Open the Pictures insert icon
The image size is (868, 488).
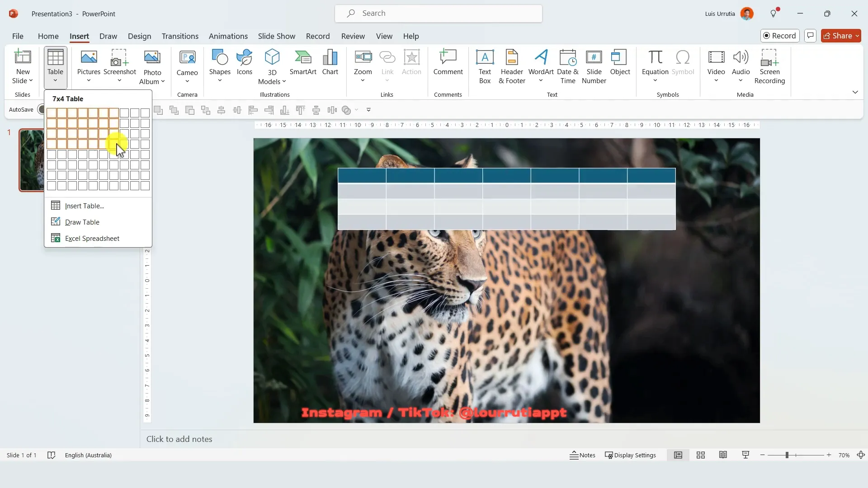tap(89, 57)
